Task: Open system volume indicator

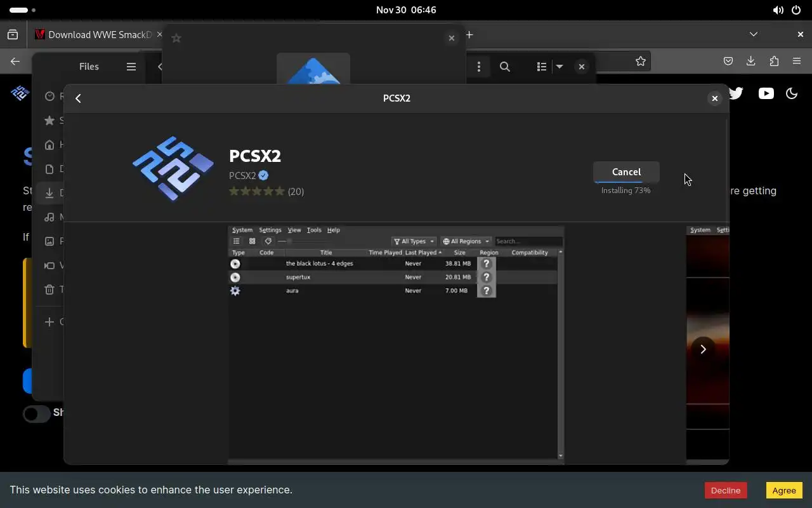Action: pyautogui.click(x=778, y=10)
